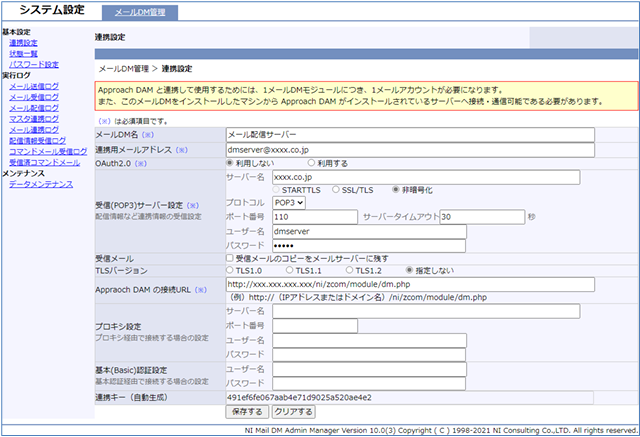640x437 pixels.
Task: Select TLS1.1 radio button
Action: pos(289,270)
